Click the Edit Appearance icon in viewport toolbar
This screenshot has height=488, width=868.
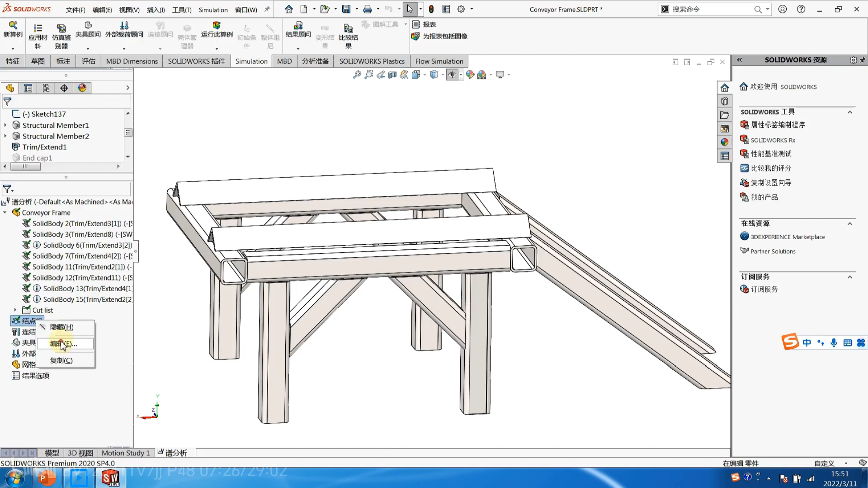(470, 74)
